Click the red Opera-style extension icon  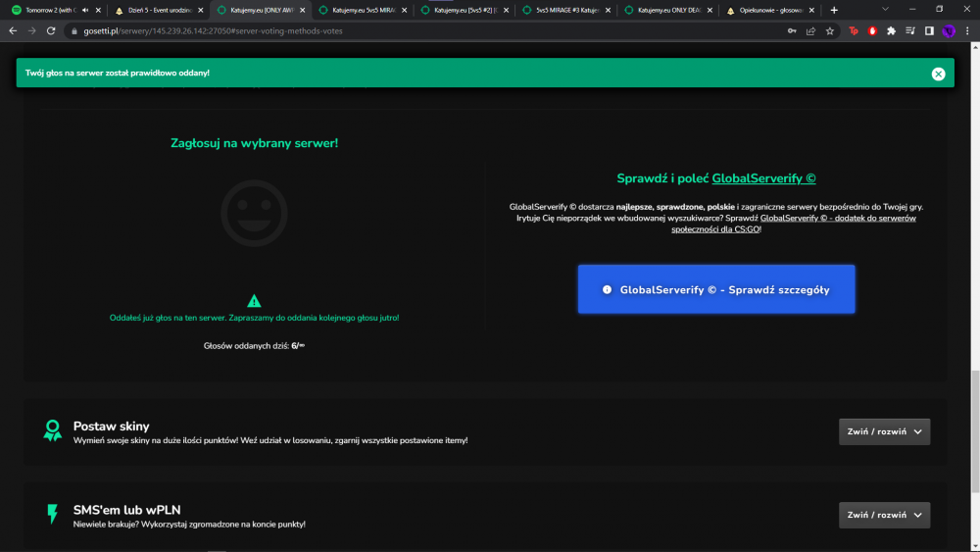(872, 30)
